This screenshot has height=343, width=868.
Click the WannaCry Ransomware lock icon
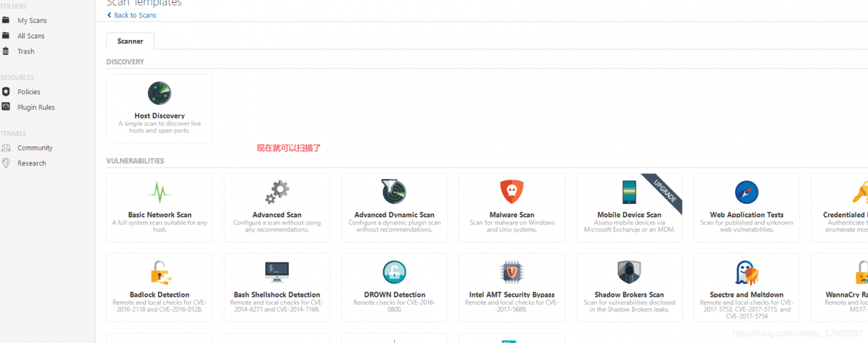pos(861,272)
